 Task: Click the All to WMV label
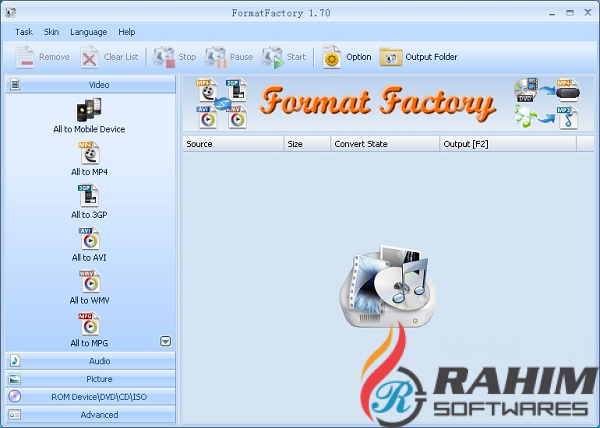pos(89,301)
